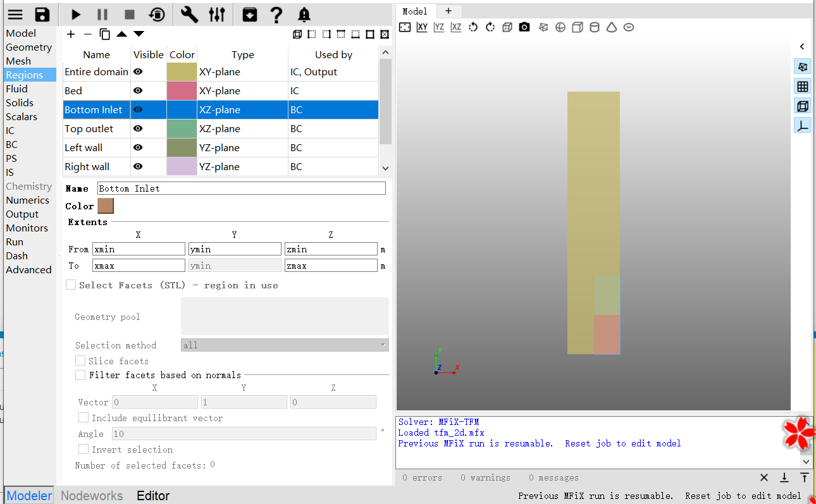The width and height of the screenshot is (816, 504).
Task: Set view to XY plane
Action: (x=422, y=27)
